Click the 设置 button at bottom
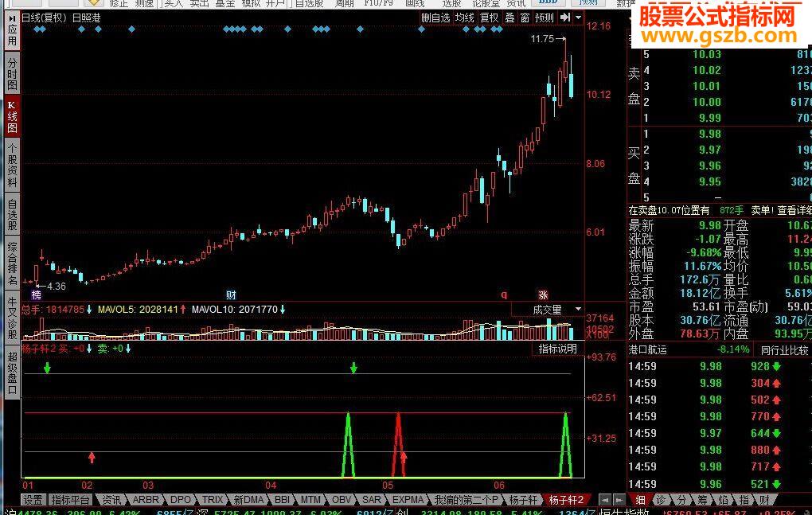Image resolution: width=812 pixels, height=515 pixels. point(33,500)
